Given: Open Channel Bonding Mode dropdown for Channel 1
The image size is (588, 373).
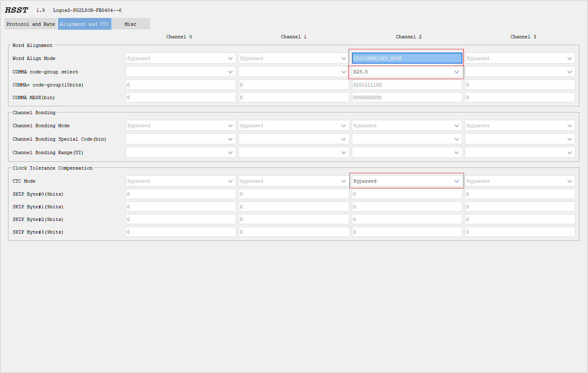Looking at the screenshot, I should tap(293, 125).
